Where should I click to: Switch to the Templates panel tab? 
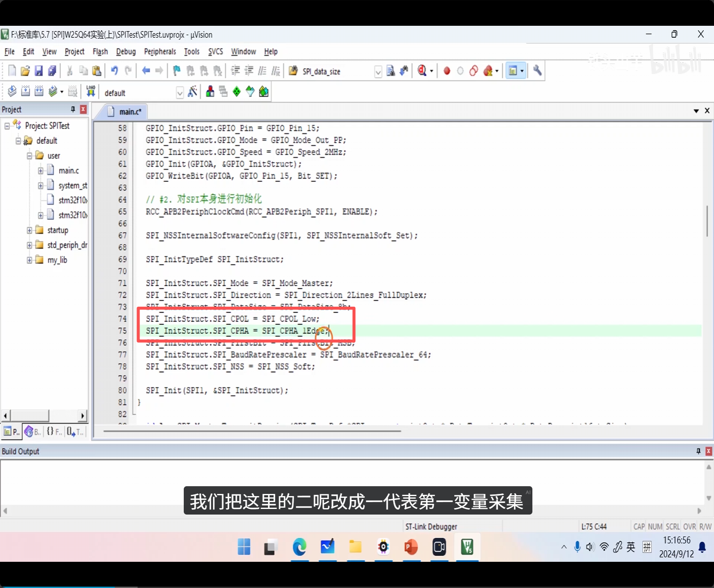[x=75, y=432]
